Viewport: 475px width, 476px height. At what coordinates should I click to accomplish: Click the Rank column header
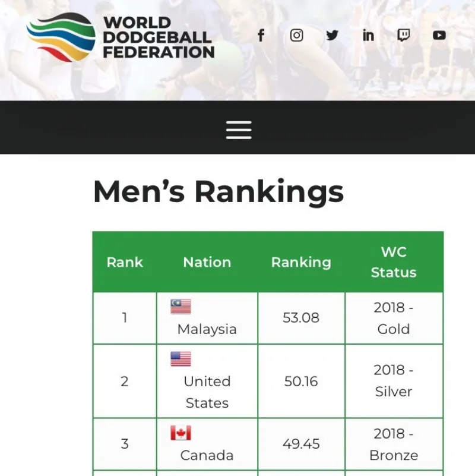pos(125,262)
